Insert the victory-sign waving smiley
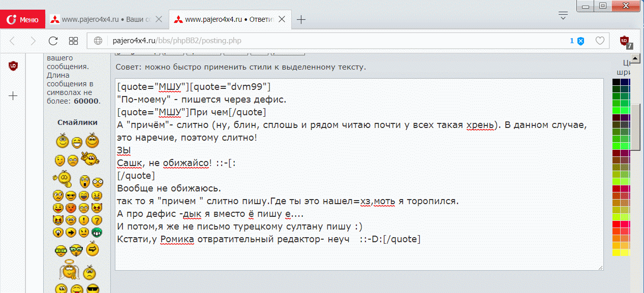This screenshot has width=644, height=293. tap(90, 158)
